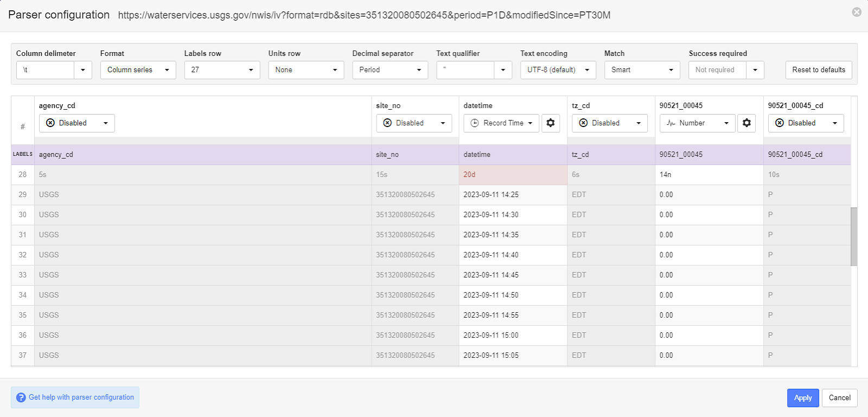The width and height of the screenshot is (868, 417).
Task: Open Text qualifier dropdown arrow
Action: (503, 70)
